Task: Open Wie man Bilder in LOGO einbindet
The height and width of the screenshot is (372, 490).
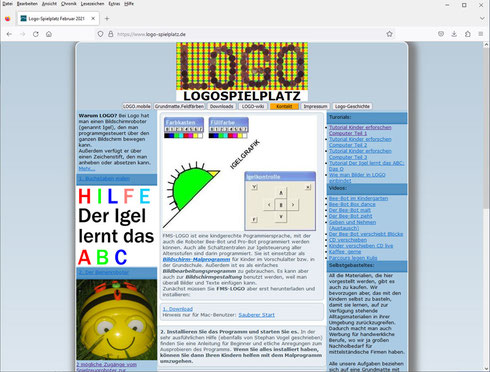Action: (x=357, y=178)
